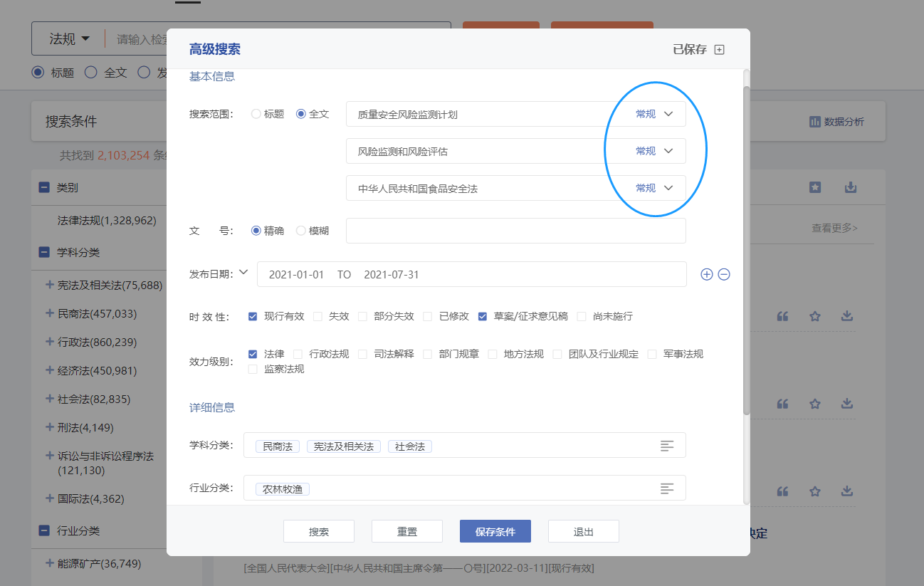Open 常规 dropdown for 质量安全风险监测计划

[x=655, y=114]
